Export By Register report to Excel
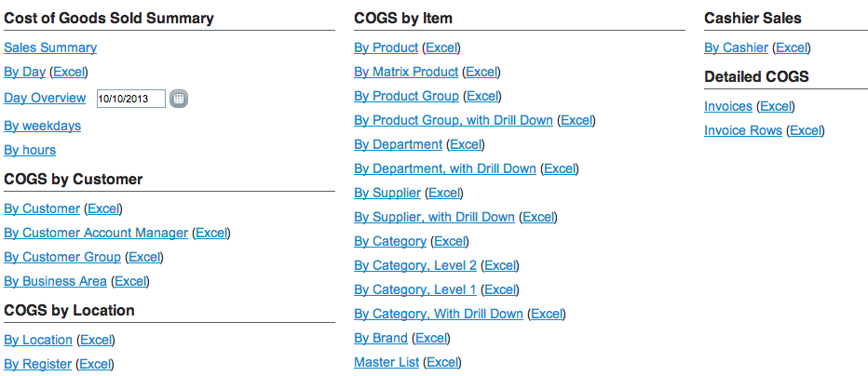This screenshot has width=868, height=376. click(95, 365)
